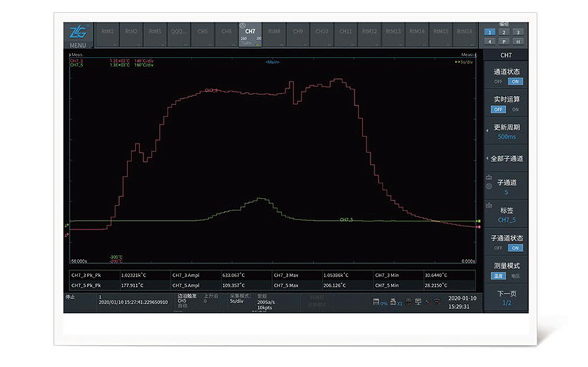Screen dimensions: 588x367
Task: Click the Wi-Fi status icon
Action: coord(437,302)
